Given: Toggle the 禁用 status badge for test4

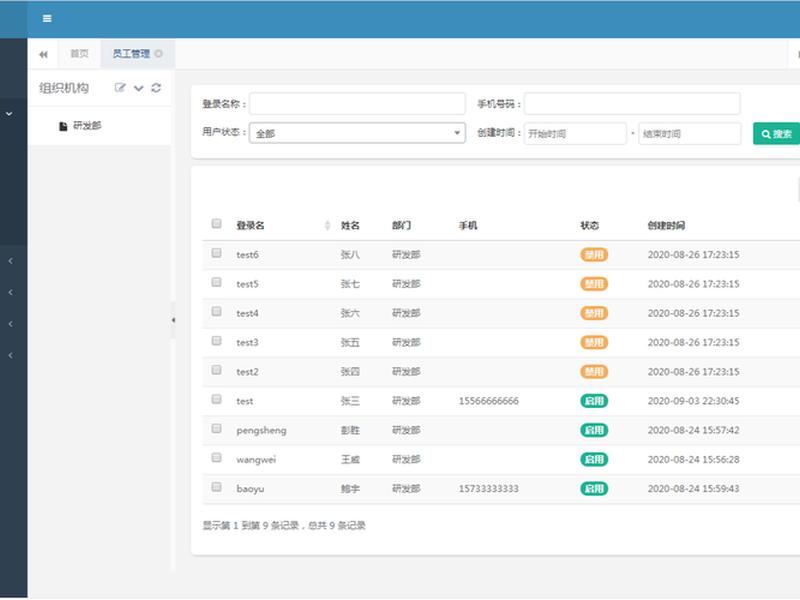Looking at the screenshot, I should 594,313.
